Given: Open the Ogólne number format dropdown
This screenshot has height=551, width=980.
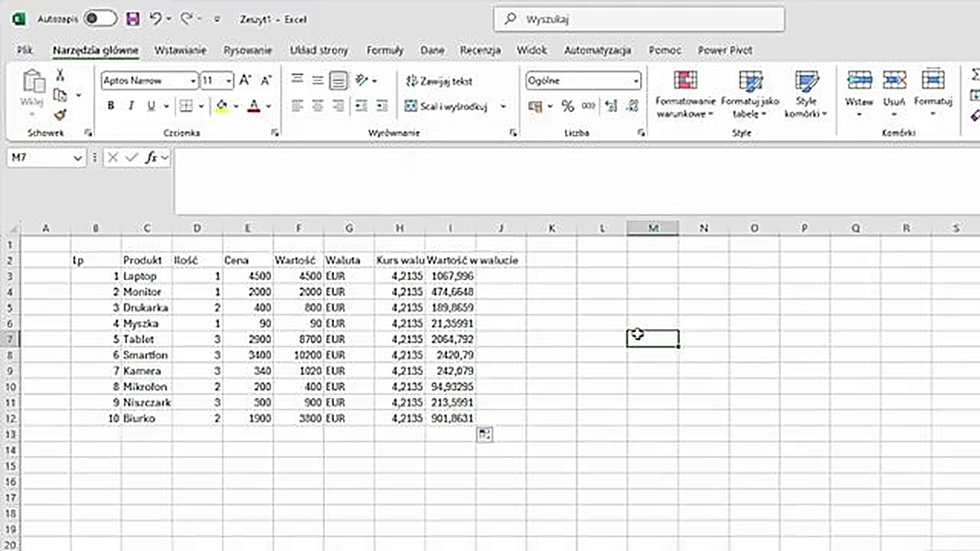Looking at the screenshot, I should (635, 81).
